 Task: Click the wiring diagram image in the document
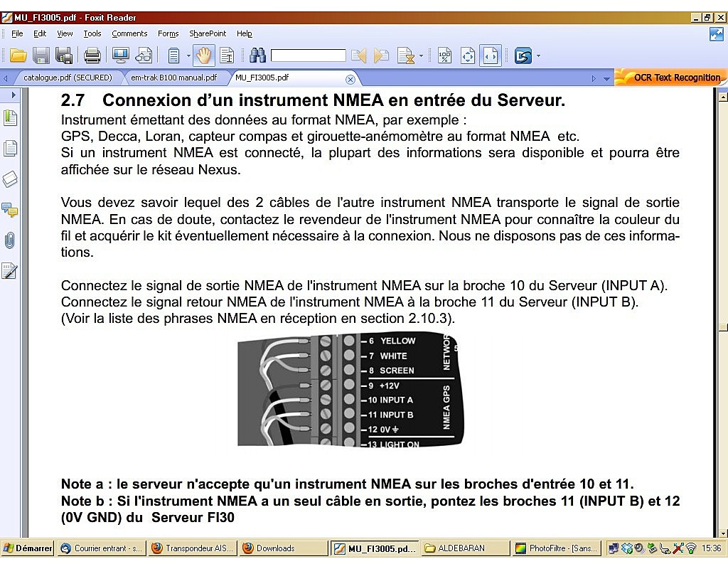point(350,390)
